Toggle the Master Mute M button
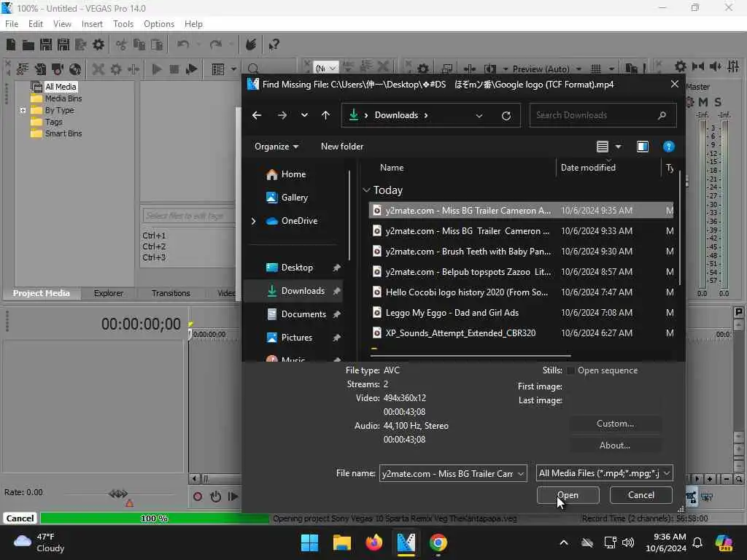Viewport: 747px width, 560px height. pos(703,102)
